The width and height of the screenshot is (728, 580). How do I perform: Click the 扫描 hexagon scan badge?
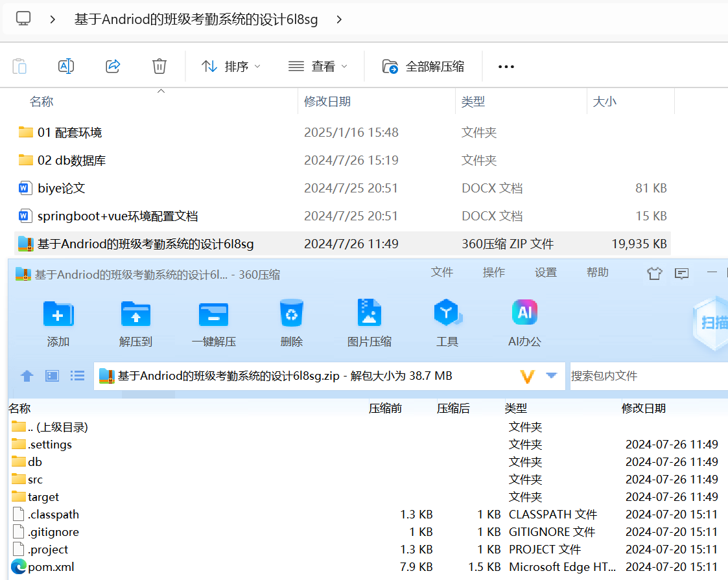[710, 323]
